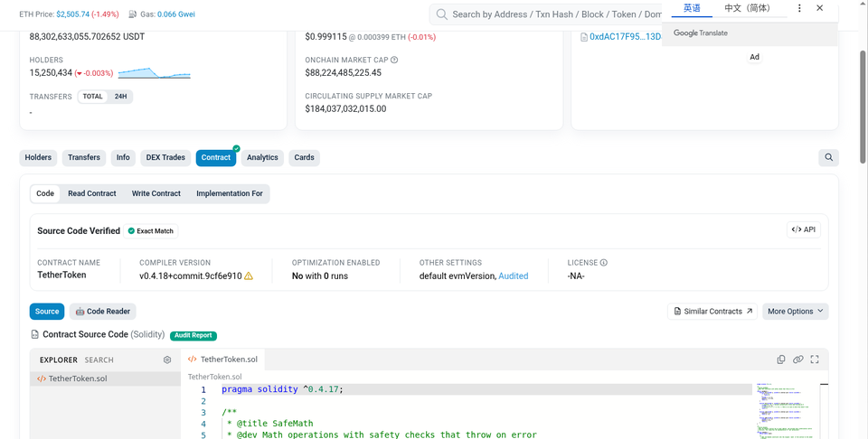Click the search magnifier icon in search bar
Viewport: 868px width, 439px height.
[x=441, y=14]
